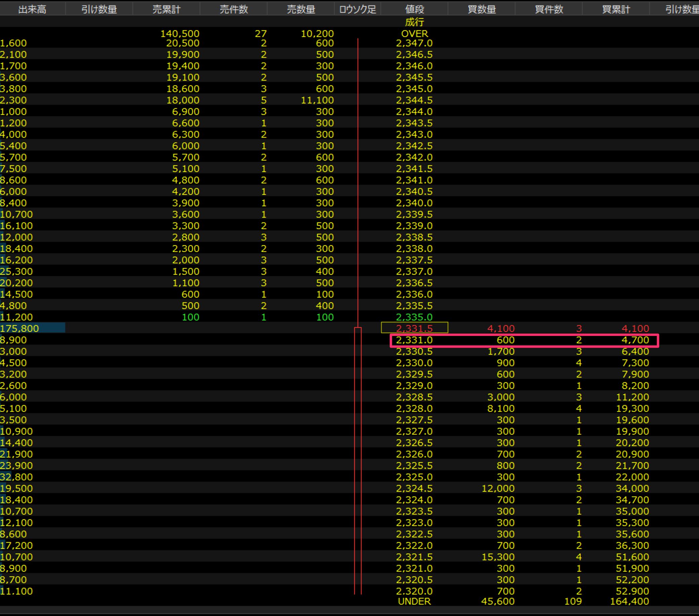Click the 値段 column header
699x616 pixels.
coord(414,9)
